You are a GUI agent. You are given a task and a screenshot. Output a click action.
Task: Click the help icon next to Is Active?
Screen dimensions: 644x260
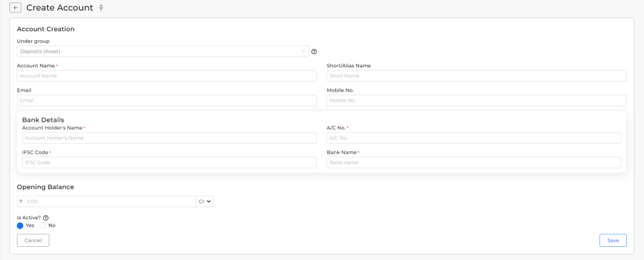tap(45, 218)
